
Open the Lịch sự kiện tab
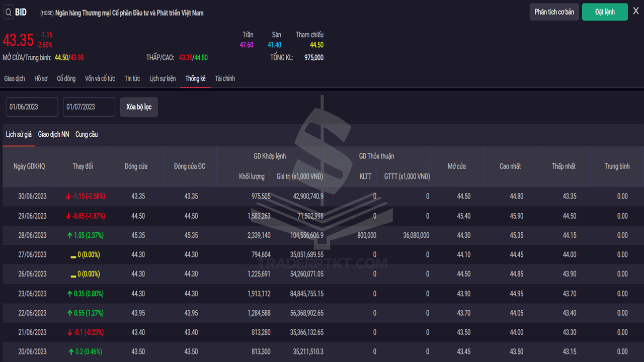[163, 78]
